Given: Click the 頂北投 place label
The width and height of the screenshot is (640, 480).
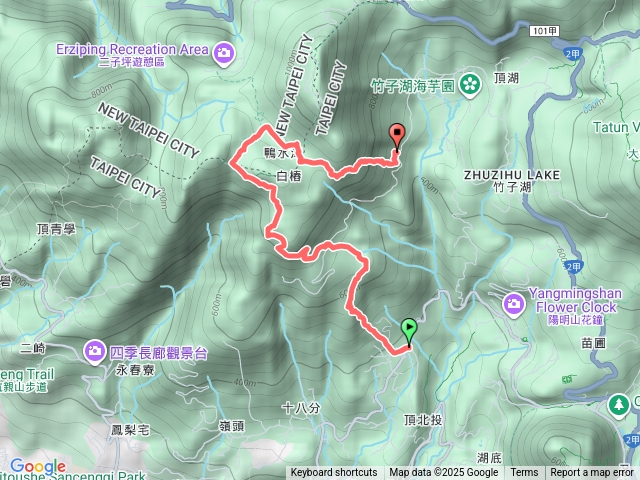Looking at the screenshot, I should tap(423, 420).
